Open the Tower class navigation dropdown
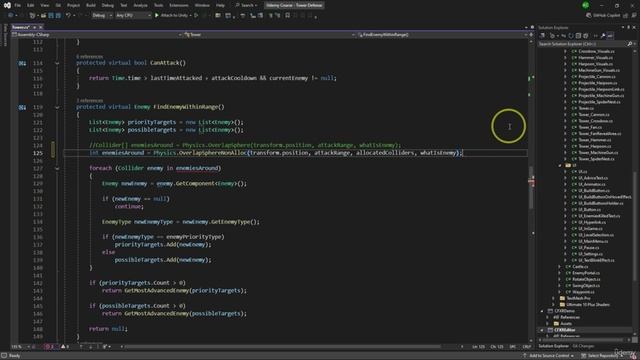This screenshot has width=640, height=360. coord(269,35)
